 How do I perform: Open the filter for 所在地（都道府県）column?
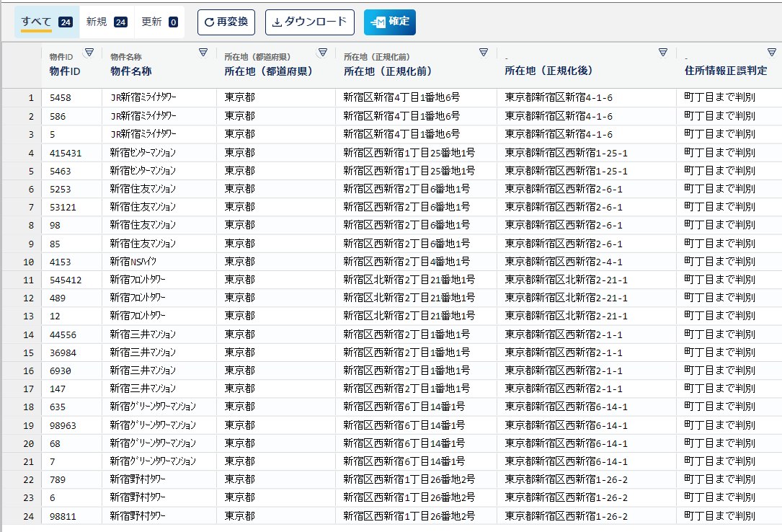(x=322, y=52)
